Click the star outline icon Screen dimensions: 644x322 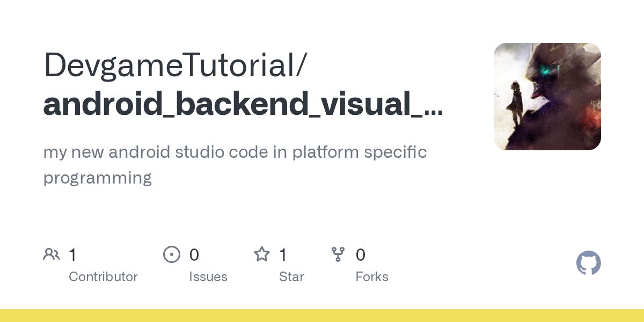click(262, 254)
